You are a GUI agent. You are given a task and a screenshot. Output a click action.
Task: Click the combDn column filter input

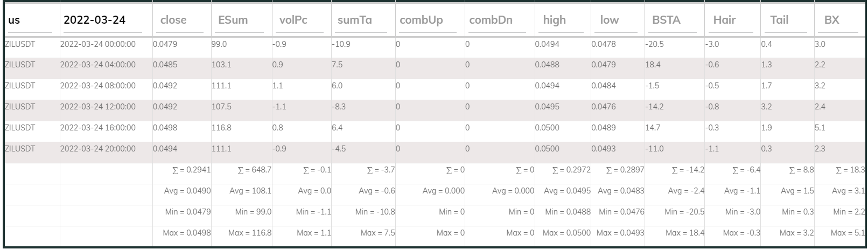(498, 20)
